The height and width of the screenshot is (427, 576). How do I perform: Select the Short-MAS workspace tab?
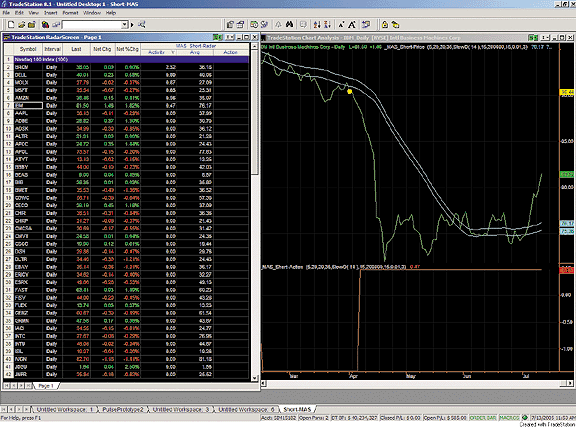pyautogui.click(x=297, y=409)
